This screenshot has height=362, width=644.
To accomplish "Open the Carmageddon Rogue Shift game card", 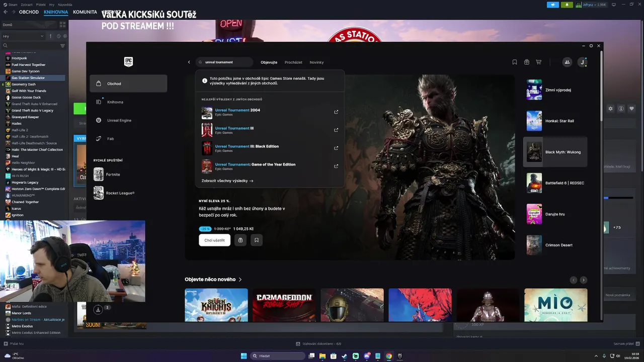I will 284,305.
